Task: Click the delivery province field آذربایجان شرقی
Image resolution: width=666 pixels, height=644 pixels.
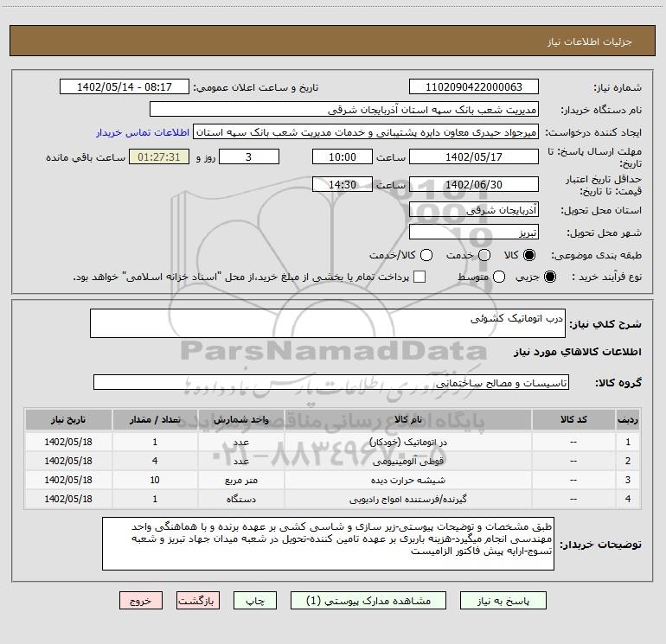Action: pyautogui.click(x=474, y=210)
